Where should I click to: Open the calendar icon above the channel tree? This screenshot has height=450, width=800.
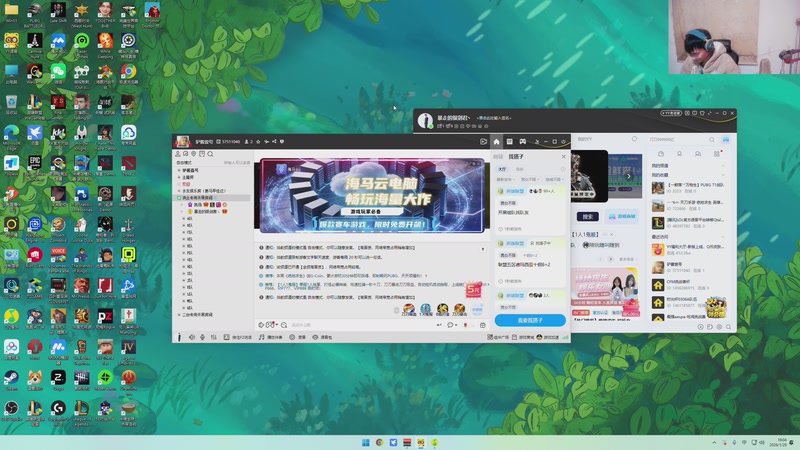pos(202,154)
